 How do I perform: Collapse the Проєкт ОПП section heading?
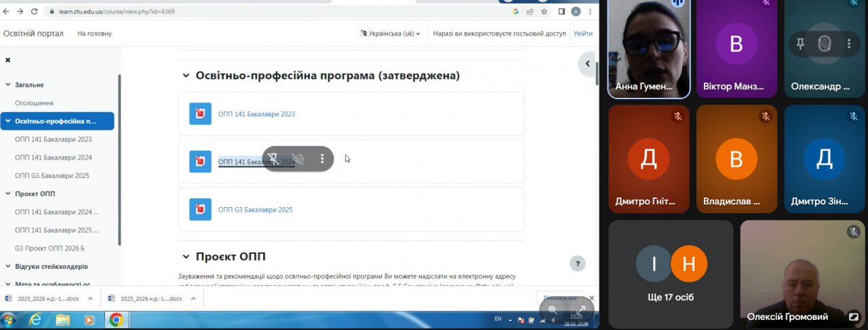(186, 257)
